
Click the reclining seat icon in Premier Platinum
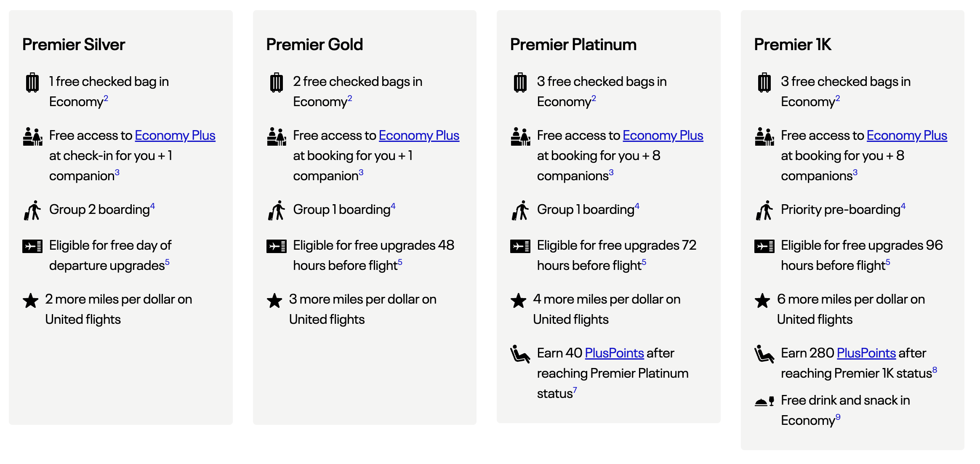click(x=520, y=354)
